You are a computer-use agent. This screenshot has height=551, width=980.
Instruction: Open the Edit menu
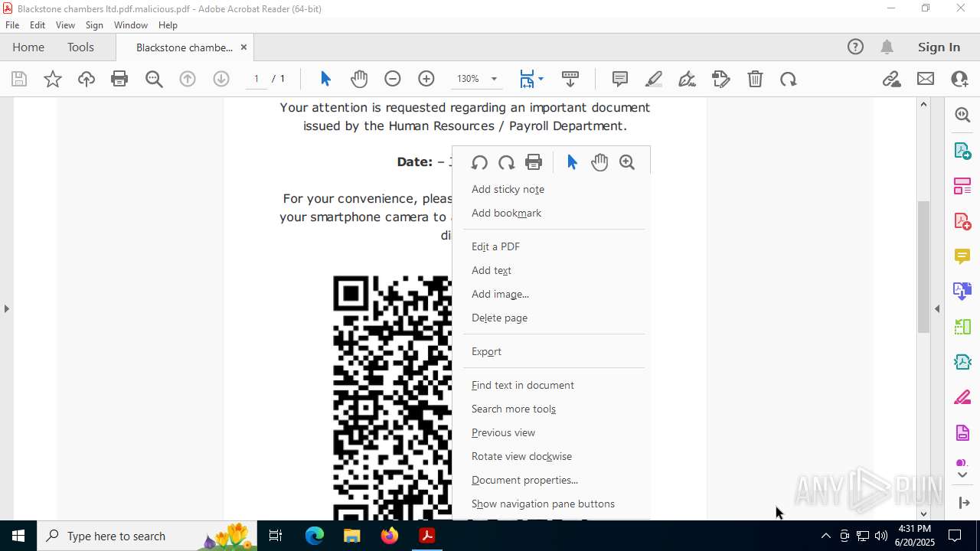tap(38, 24)
